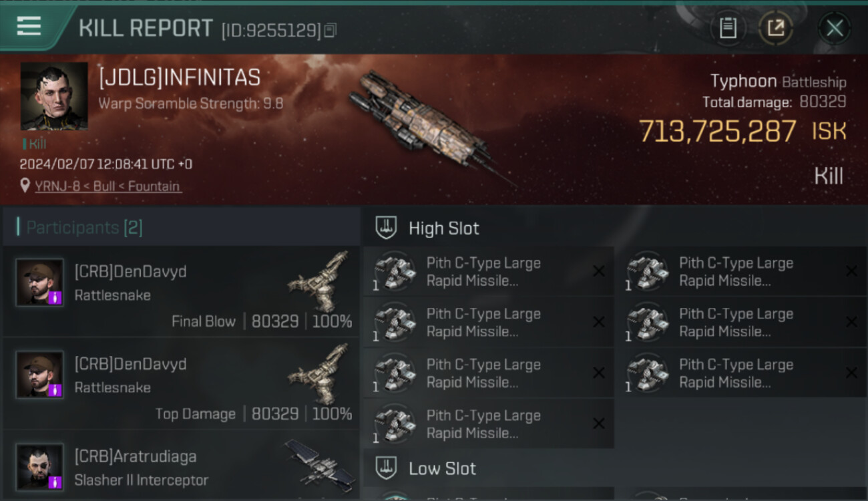The image size is (868, 501).
Task: View the Final Blow DenDavyd portrait
Action: tap(40, 283)
